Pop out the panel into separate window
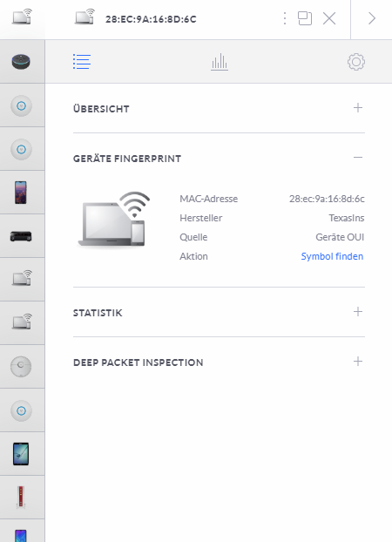 pyautogui.click(x=305, y=18)
